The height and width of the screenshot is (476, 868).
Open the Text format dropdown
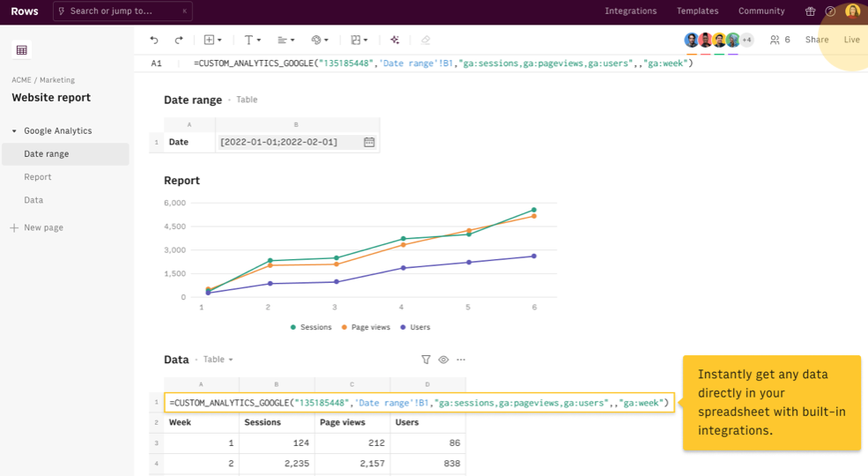pos(252,40)
